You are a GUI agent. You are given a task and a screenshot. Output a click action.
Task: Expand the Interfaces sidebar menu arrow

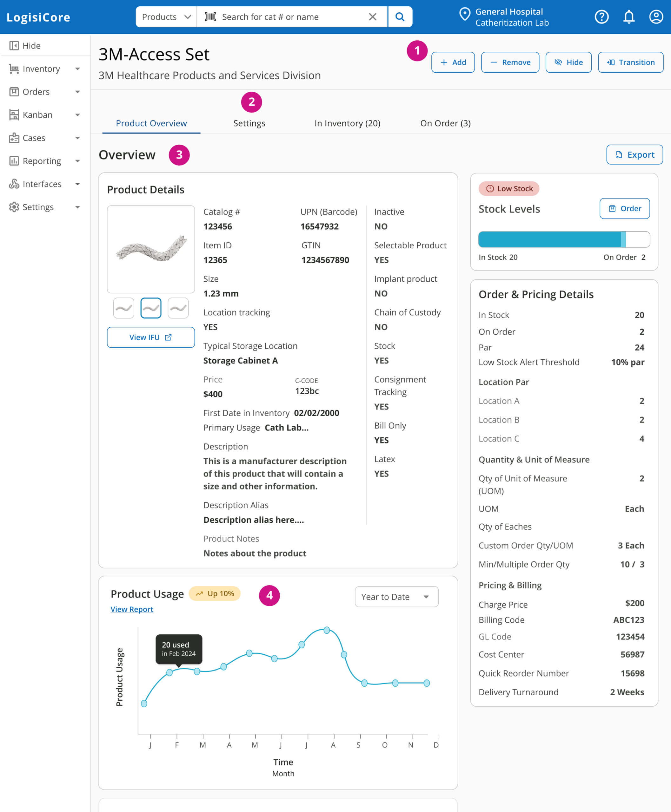click(78, 184)
